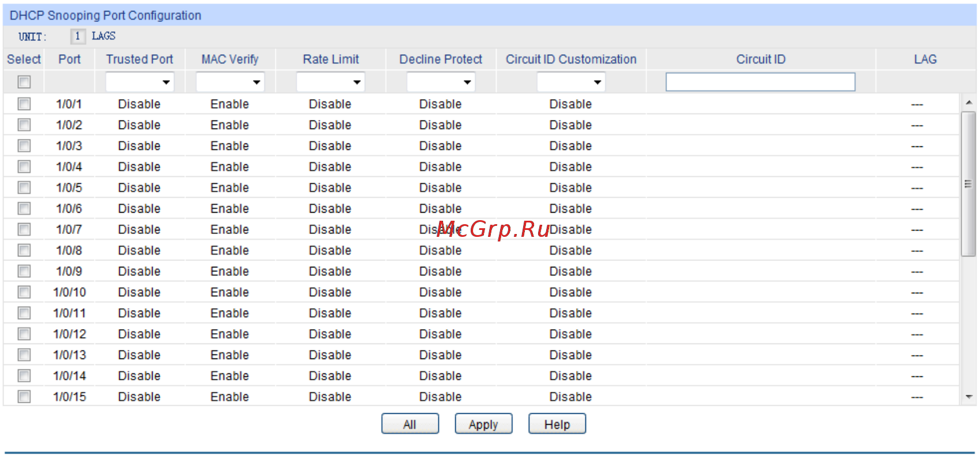Expand Circuit ID Customization dropdown

coord(571,82)
